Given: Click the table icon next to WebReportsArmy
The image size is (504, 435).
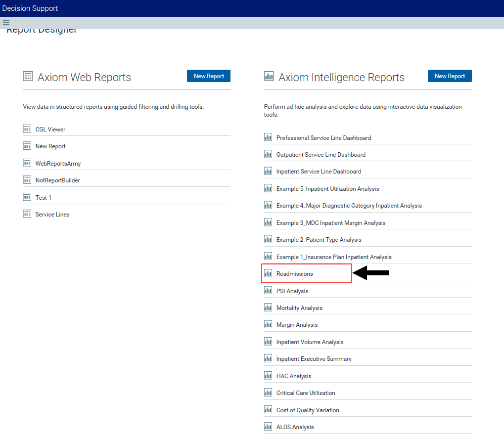Looking at the screenshot, I should point(27,163).
